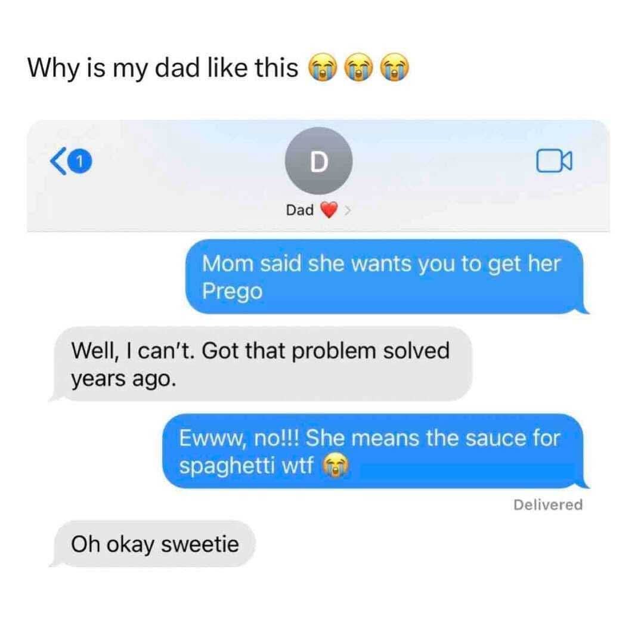Tap the last crying emoji in caption
The height and width of the screenshot is (644, 644).
click(x=395, y=67)
